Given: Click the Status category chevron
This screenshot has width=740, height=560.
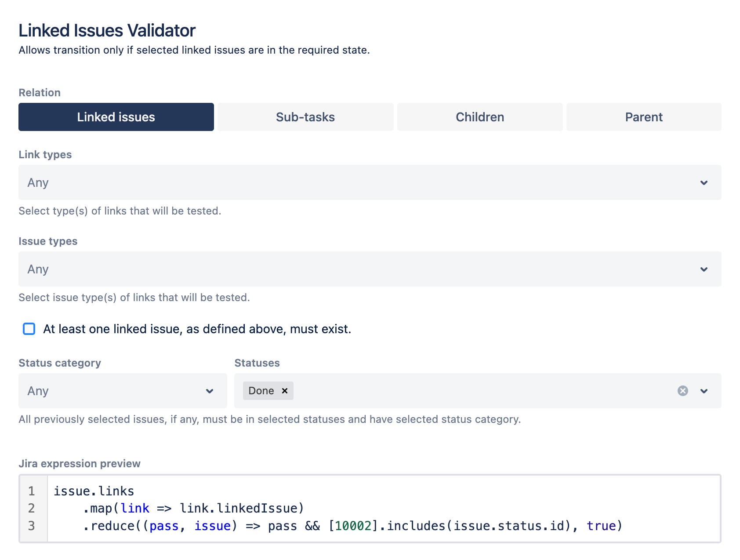Looking at the screenshot, I should coord(210,391).
